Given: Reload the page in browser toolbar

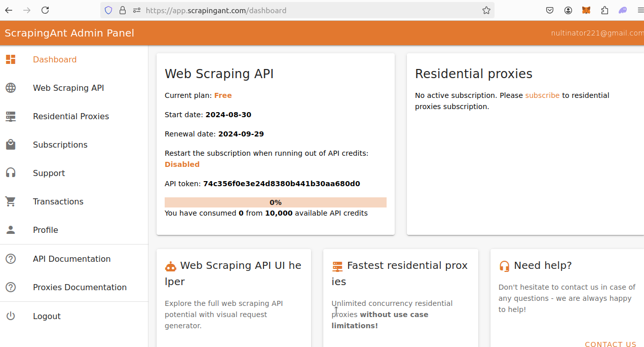Looking at the screenshot, I should point(45,10).
